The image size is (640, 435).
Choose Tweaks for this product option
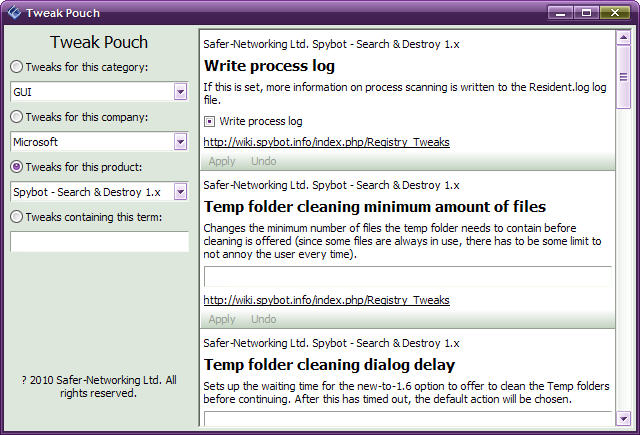click(x=18, y=166)
